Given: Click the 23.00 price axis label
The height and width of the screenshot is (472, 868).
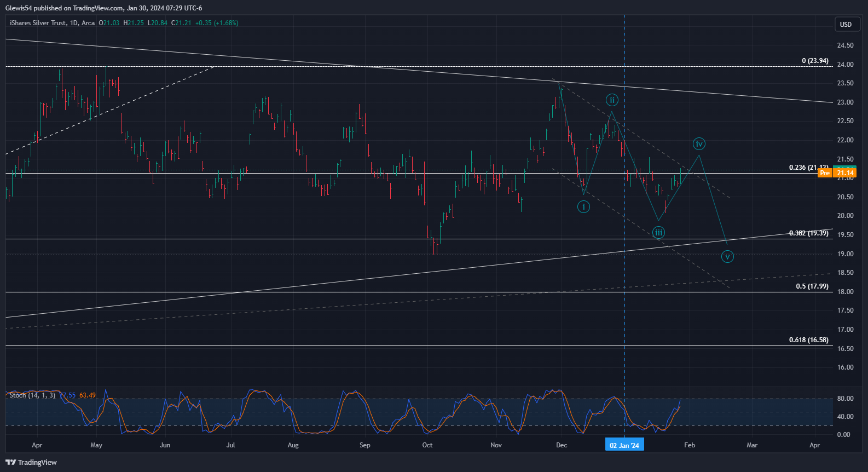Looking at the screenshot, I should [x=845, y=102].
